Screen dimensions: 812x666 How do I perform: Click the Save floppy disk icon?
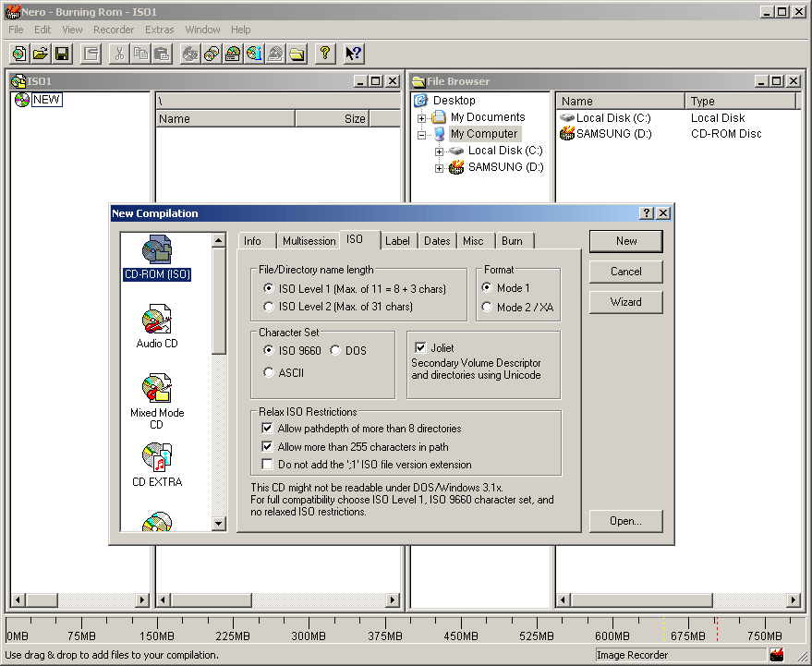pos(62,54)
